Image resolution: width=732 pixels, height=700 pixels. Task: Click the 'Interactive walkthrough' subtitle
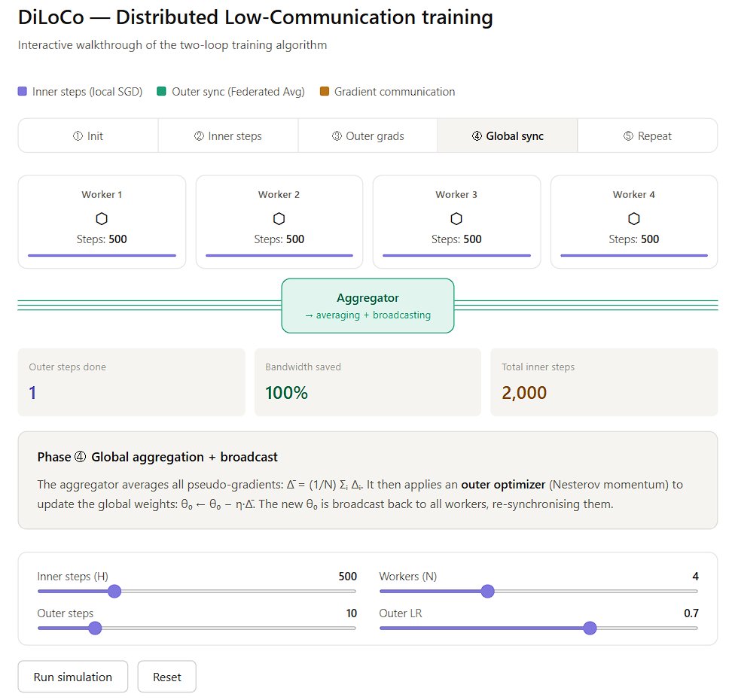(172, 45)
